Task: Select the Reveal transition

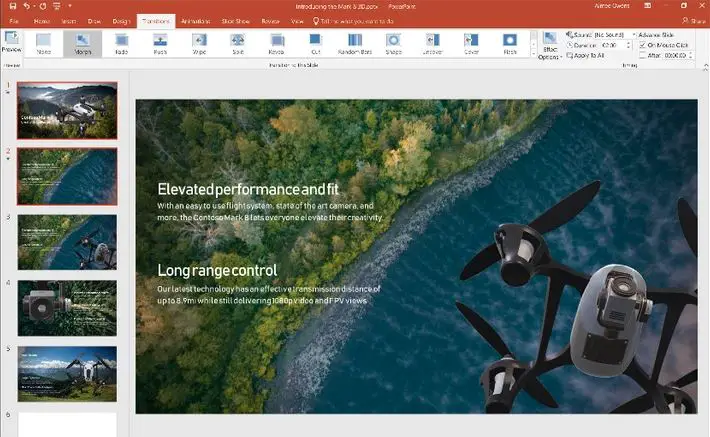Action: click(277, 44)
